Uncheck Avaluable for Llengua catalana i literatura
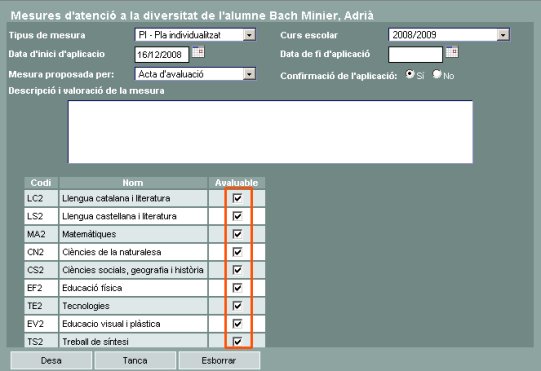Screen dimensions: 541x371 coord(237,198)
